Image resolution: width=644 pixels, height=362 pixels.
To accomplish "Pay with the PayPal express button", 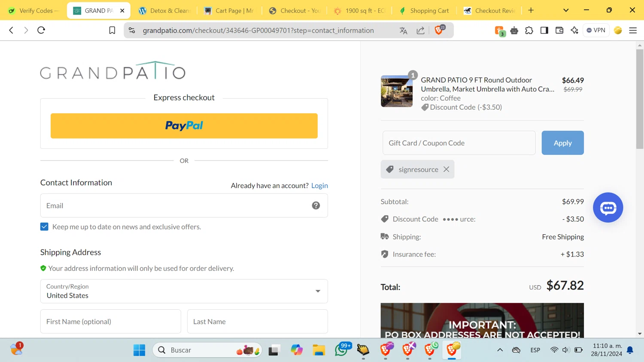I will 184,126.
